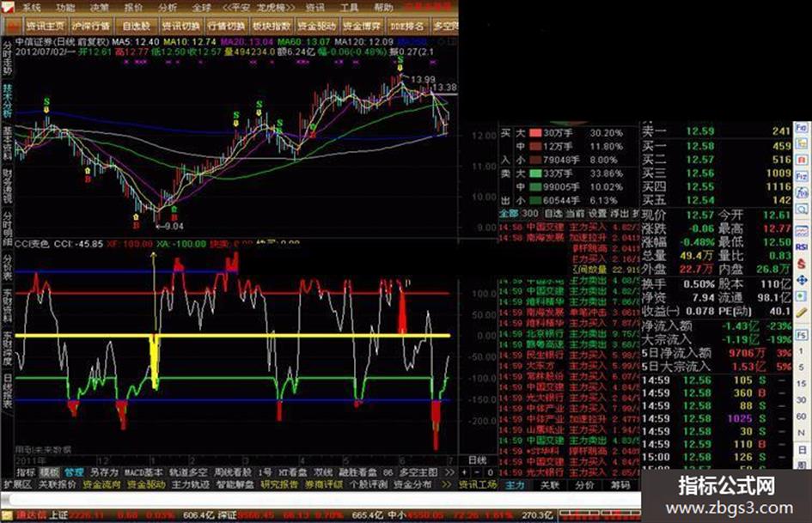Open the 系统 menu
This screenshot has width=812, height=523.
[32, 8]
